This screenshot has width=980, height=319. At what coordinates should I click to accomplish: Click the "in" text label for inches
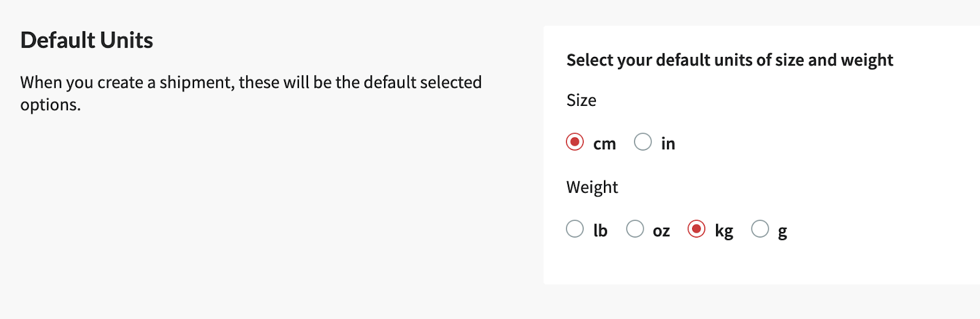coord(668,144)
